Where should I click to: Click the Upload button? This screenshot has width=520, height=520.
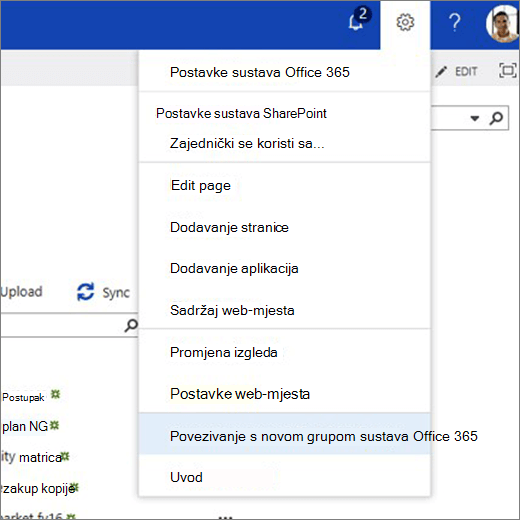[21, 292]
